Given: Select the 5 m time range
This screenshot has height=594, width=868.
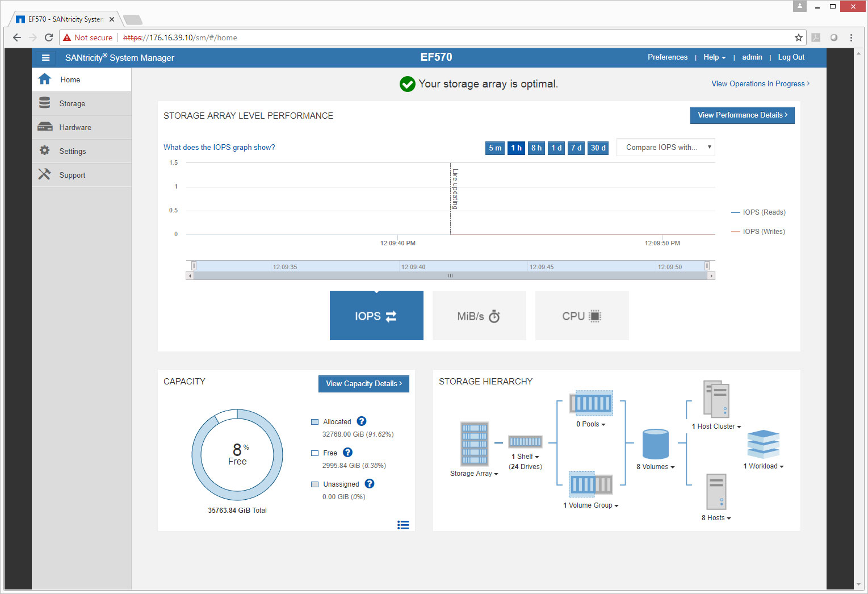Looking at the screenshot, I should tap(495, 148).
